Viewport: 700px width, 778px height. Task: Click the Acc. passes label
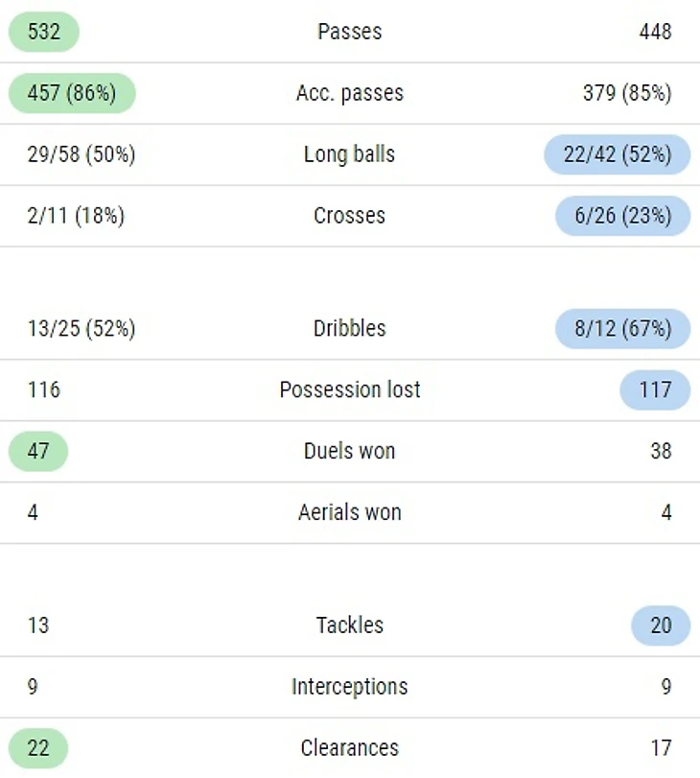click(349, 93)
